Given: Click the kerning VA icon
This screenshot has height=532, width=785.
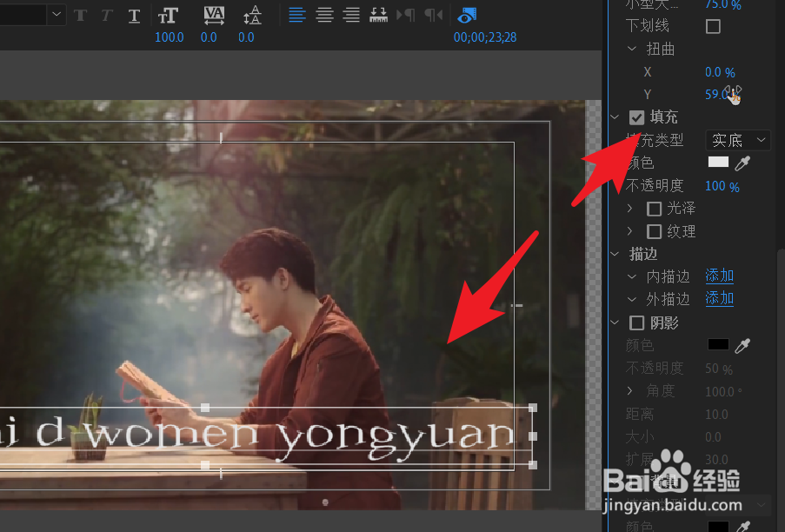Looking at the screenshot, I should point(214,16).
